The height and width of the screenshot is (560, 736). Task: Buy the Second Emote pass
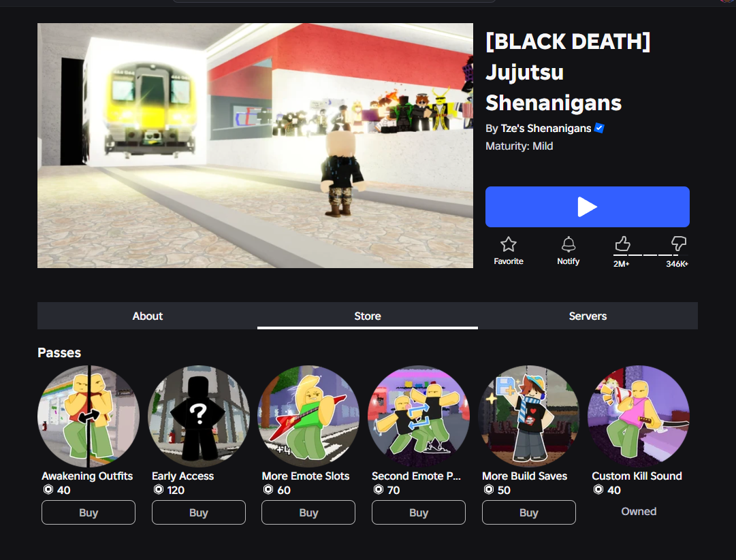coord(419,512)
